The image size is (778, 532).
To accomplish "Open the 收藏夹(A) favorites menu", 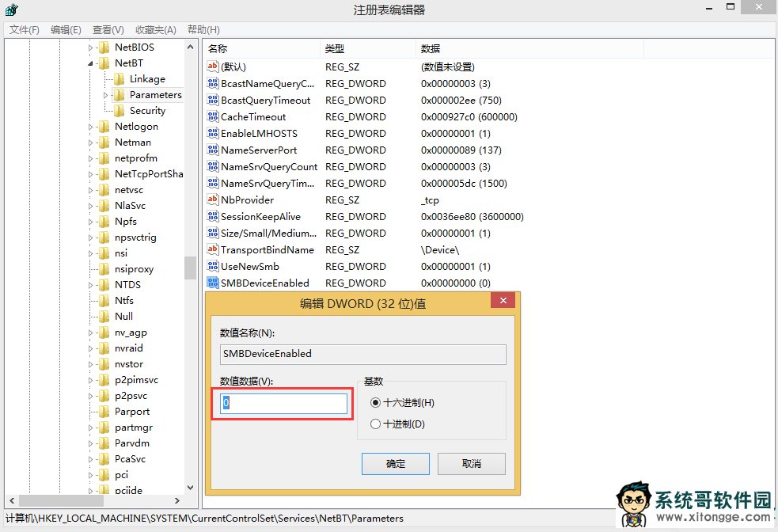I will coord(155,29).
